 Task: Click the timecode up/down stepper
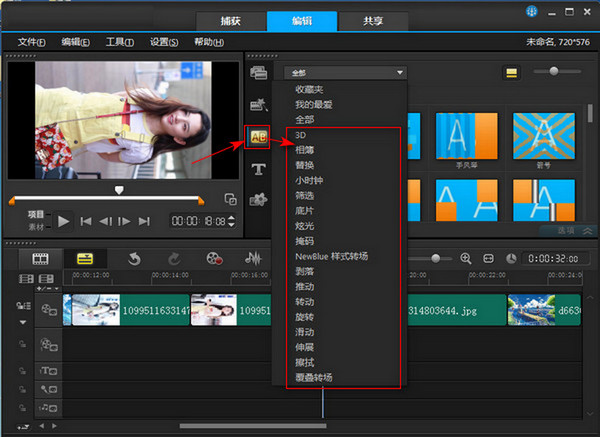[231, 221]
